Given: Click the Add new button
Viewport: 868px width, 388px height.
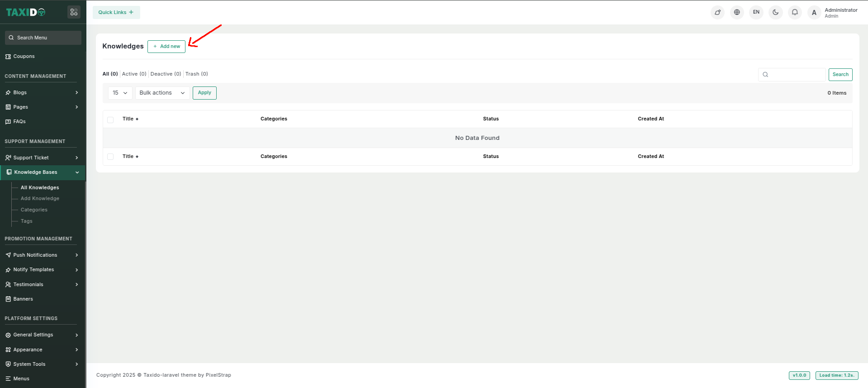Looking at the screenshot, I should [166, 47].
